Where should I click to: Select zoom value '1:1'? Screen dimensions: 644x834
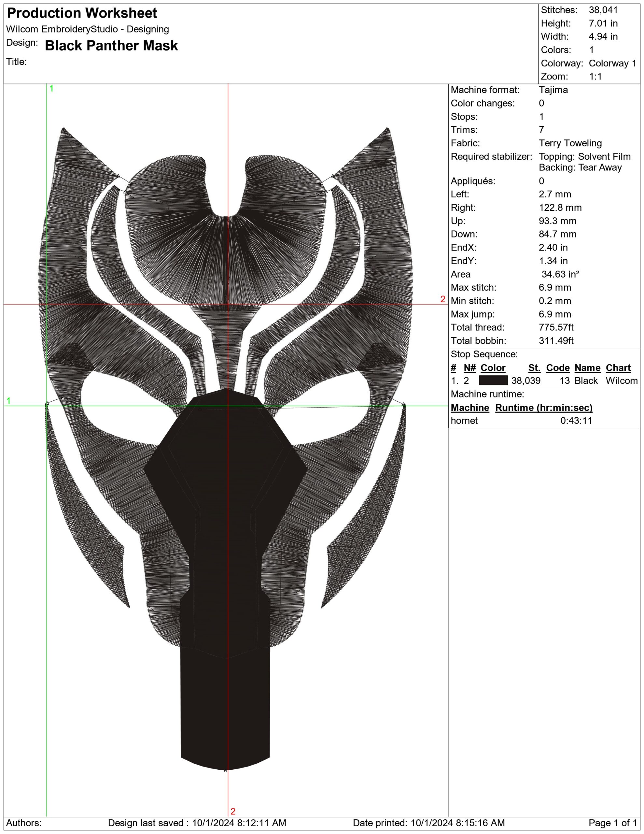click(x=595, y=76)
